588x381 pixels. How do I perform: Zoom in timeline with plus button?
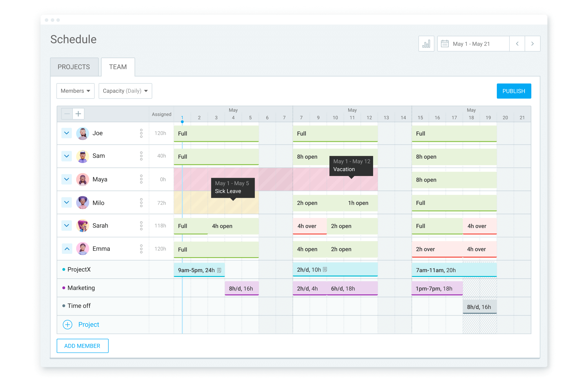[78, 114]
